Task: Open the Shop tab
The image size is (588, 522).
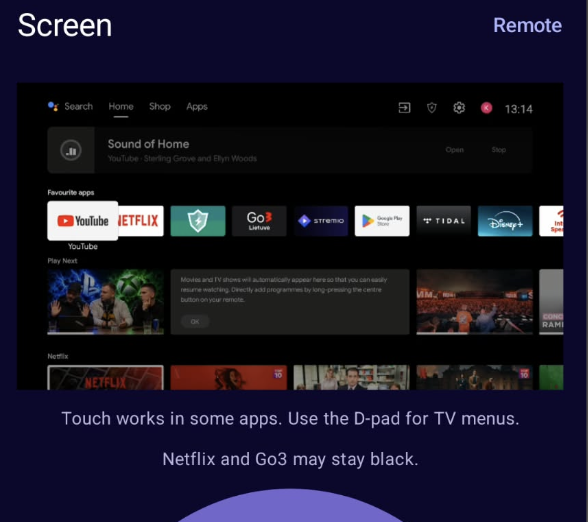Action: point(160,106)
